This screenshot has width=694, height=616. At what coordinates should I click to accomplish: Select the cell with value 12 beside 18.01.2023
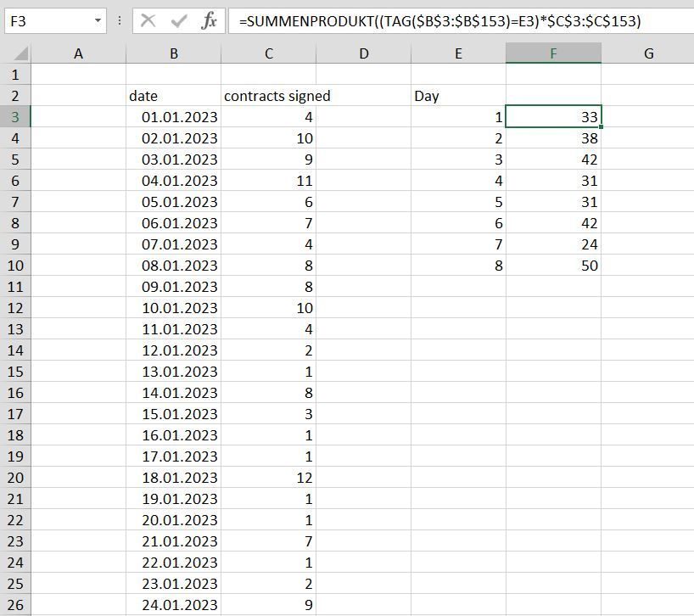(268, 478)
